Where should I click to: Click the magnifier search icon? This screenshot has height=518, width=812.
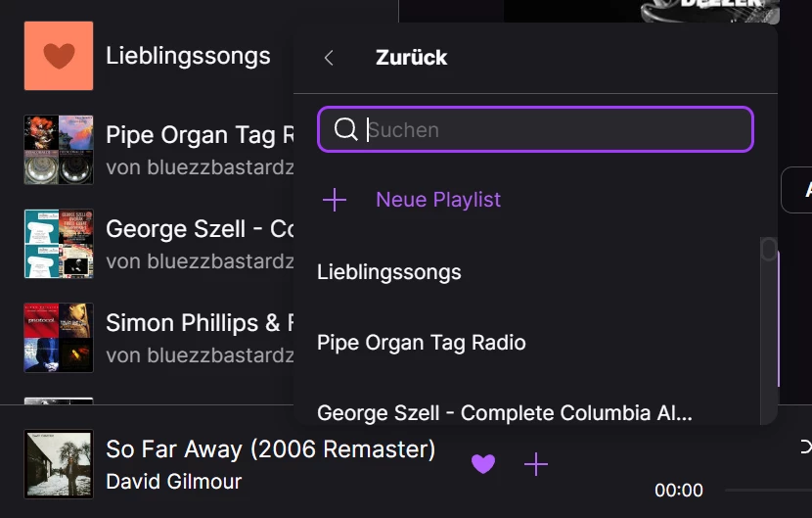coord(345,129)
